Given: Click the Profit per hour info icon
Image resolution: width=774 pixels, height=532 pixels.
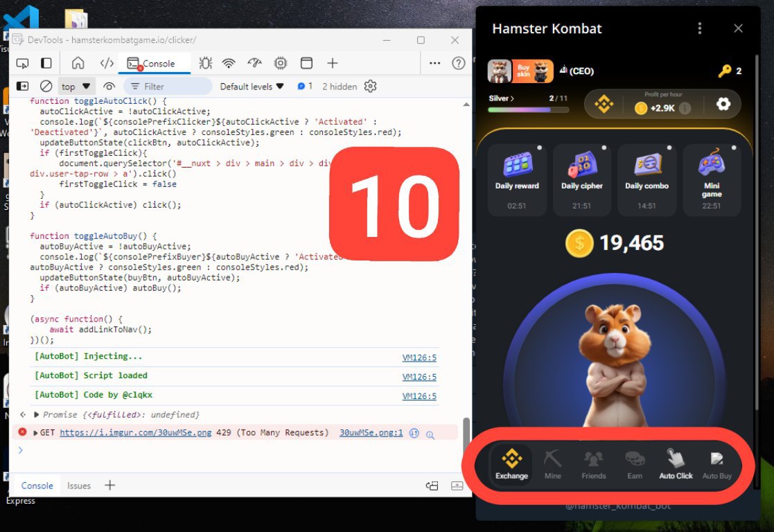Looking at the screenshot, I should point(685,108).
